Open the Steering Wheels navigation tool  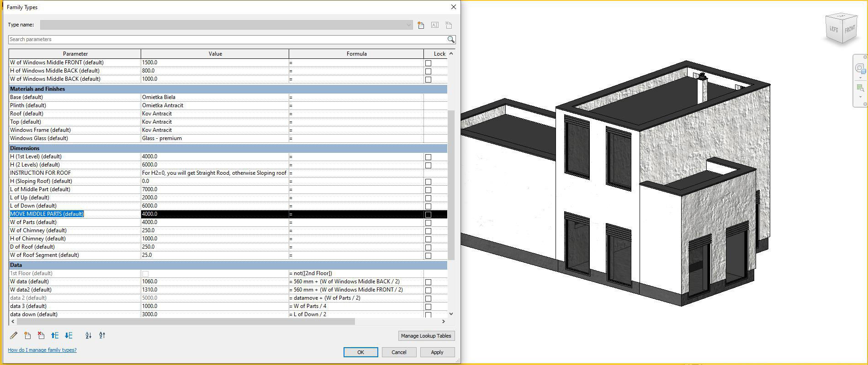(860, 68)
